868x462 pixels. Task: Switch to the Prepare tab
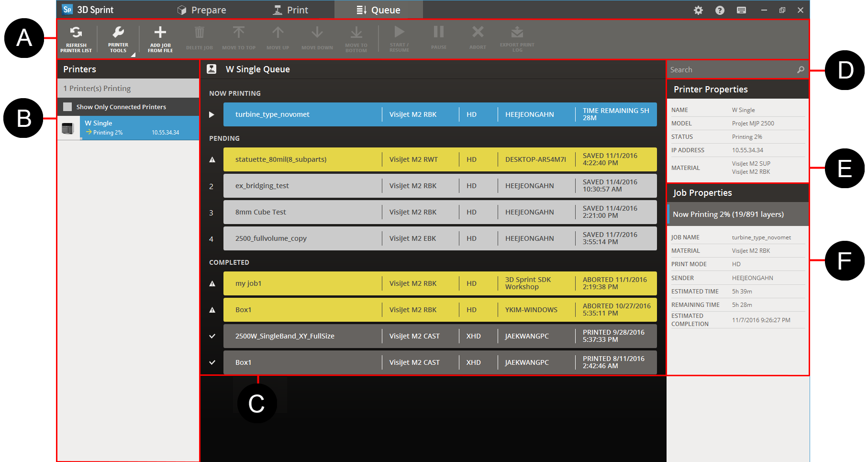point(201,10)
